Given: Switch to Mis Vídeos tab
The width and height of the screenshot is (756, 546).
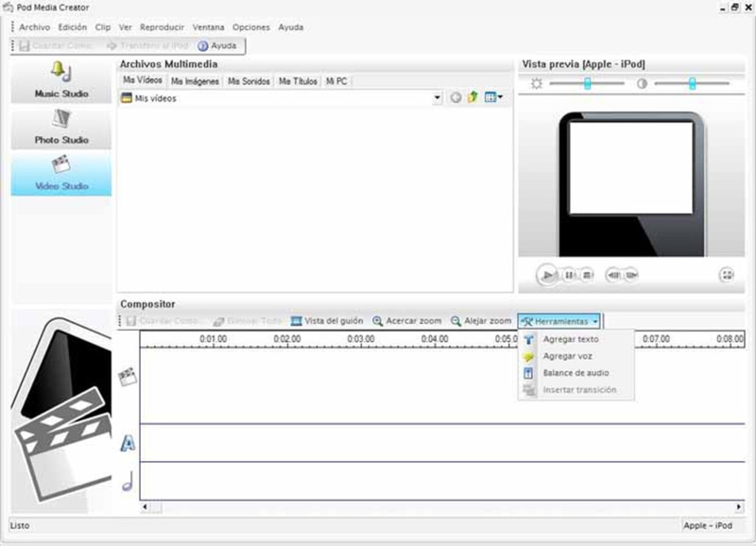Looking at the screenshot, I should tap(143, 80).
